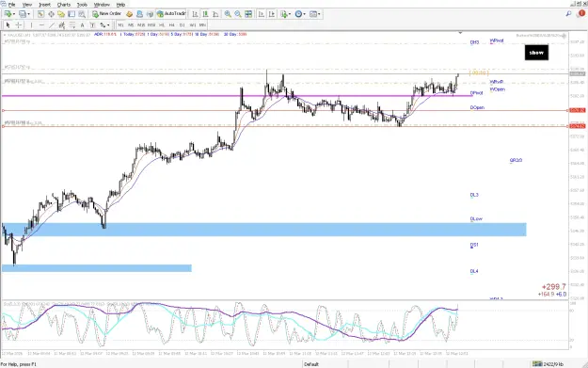
Task: Expand the profiles dropdown arrow
Action: (x=29, y=14)
